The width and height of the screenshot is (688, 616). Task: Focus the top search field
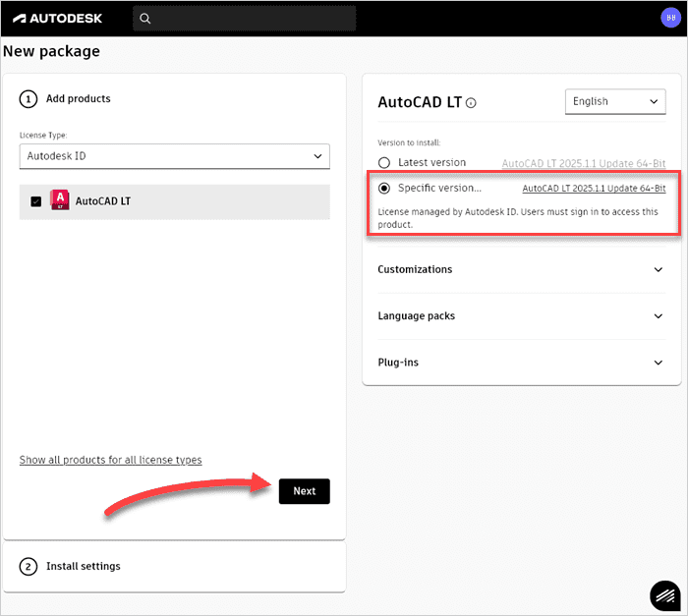(x=245, y=19)
